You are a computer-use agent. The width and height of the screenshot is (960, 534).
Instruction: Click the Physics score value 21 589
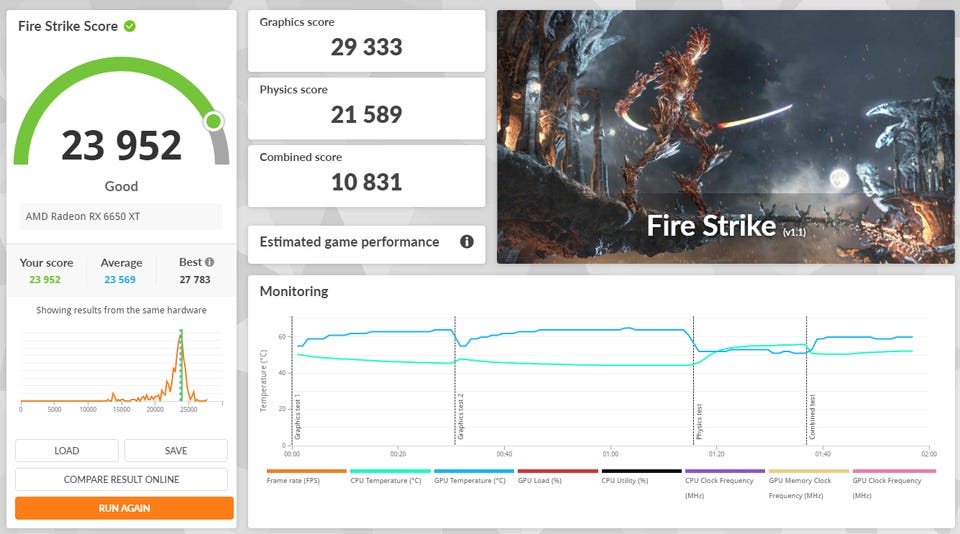367,115
